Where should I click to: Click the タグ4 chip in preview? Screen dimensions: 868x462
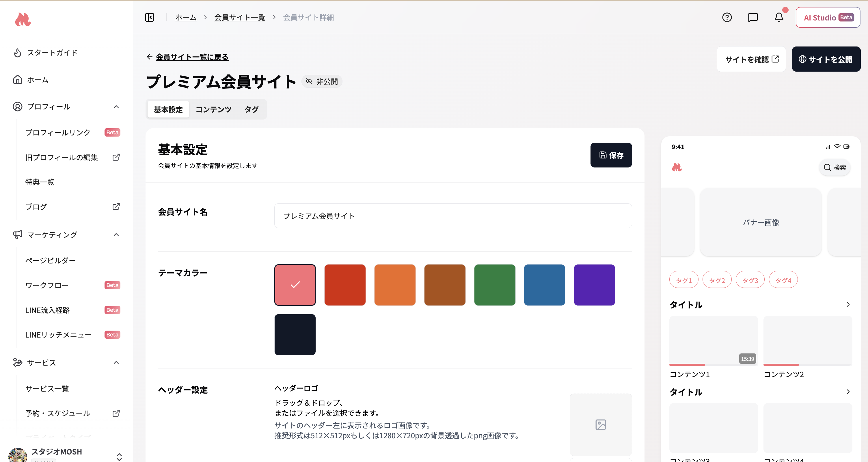[783, 279]
